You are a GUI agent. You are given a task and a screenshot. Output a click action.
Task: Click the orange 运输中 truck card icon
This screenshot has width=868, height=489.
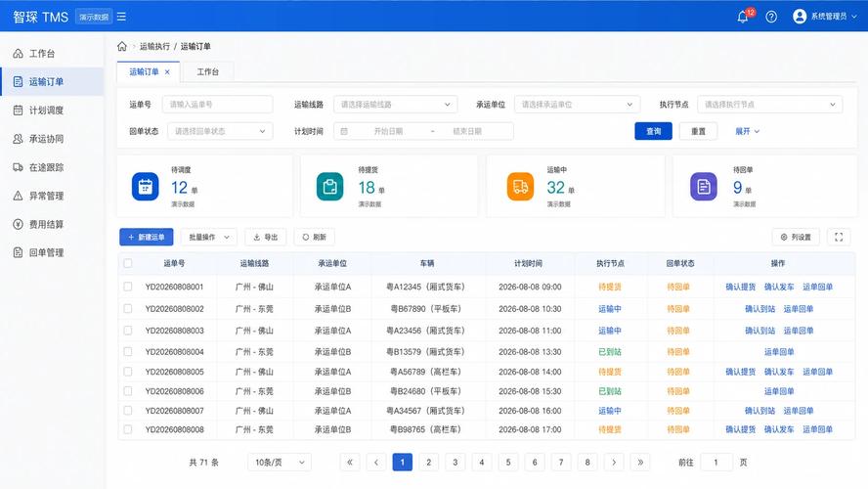pos(520,187)
